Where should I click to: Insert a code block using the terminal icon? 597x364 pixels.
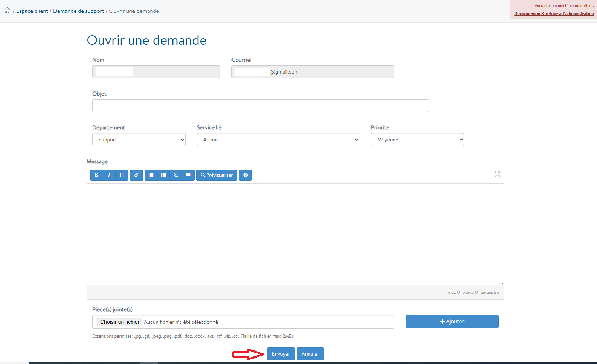pyautogui.click(x=176, y=175)
